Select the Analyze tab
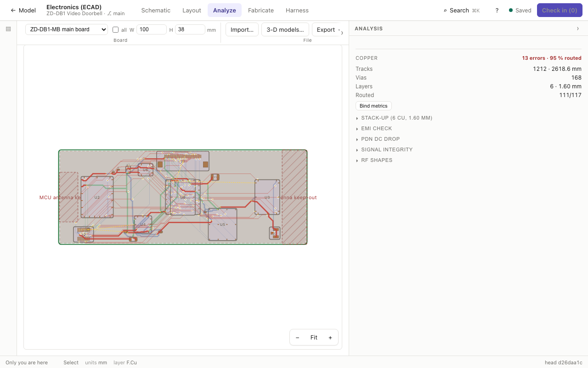The width and height of the screenshot is (588, 368). pos(225,10)
